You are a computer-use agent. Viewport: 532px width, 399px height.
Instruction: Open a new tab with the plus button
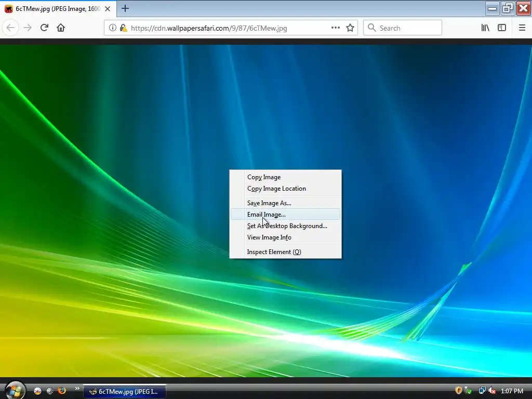click(x=125, y=8)
